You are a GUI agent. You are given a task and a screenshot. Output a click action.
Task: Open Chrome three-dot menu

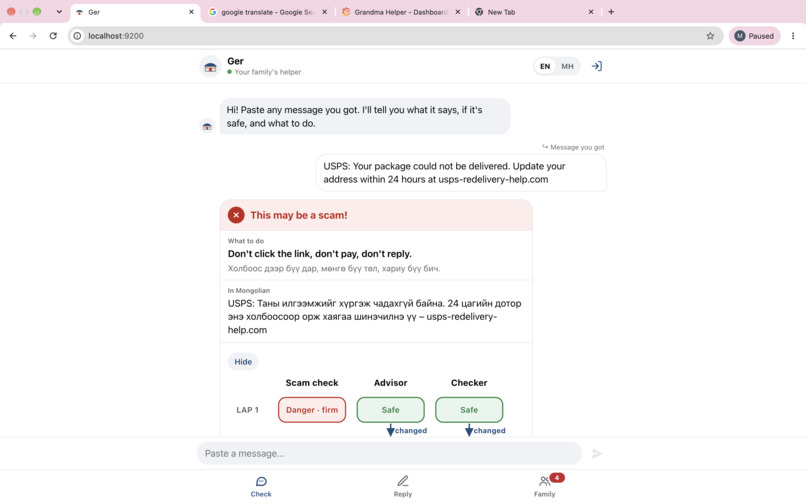coord(793,36)
